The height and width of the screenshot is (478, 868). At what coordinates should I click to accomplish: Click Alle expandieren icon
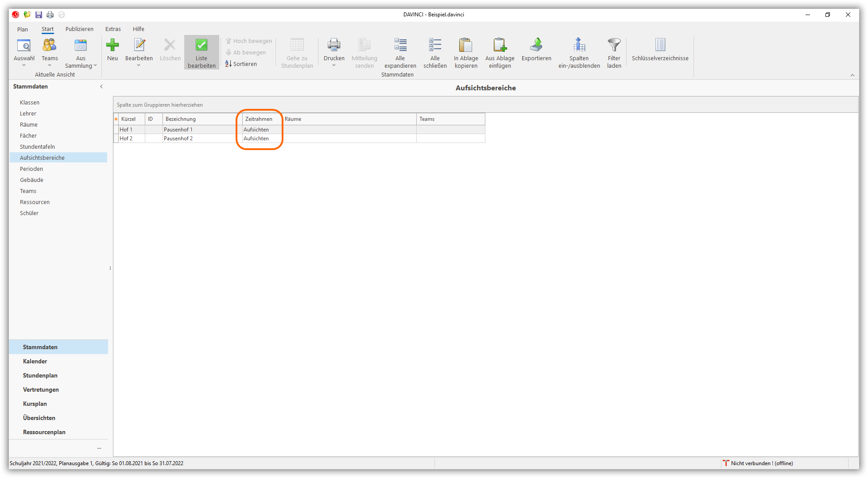(400, 45)
